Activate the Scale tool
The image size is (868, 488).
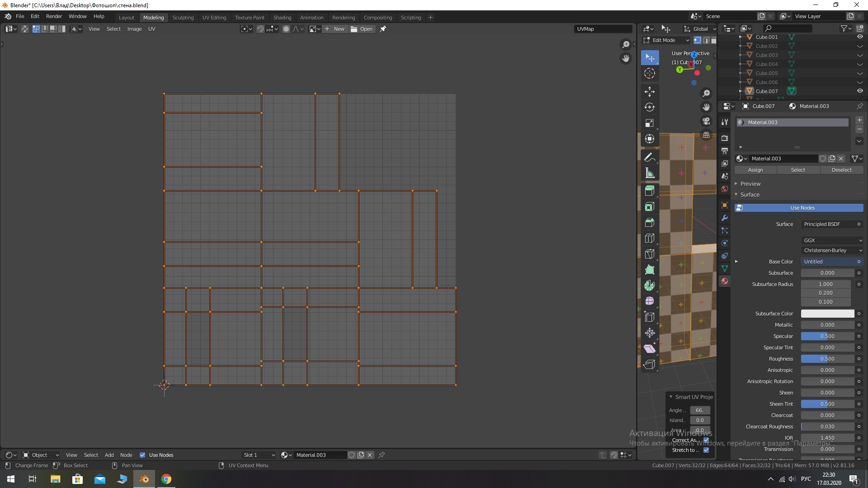650,123
